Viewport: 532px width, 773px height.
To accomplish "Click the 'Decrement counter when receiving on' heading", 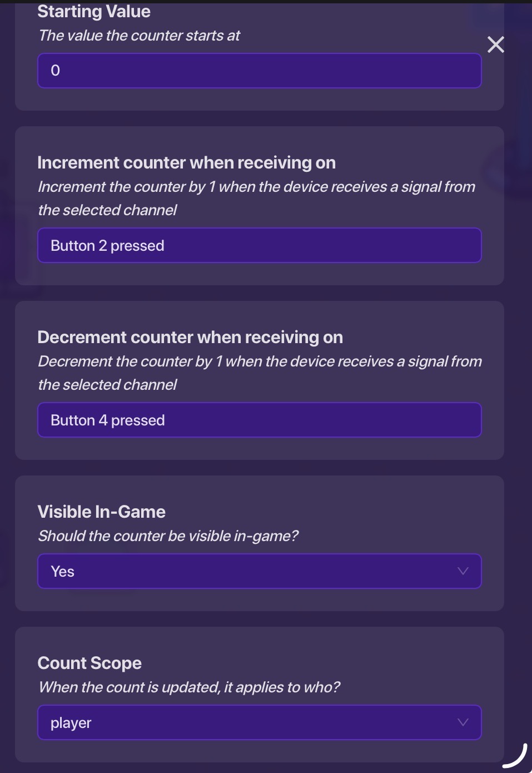I will click(190, 337).
